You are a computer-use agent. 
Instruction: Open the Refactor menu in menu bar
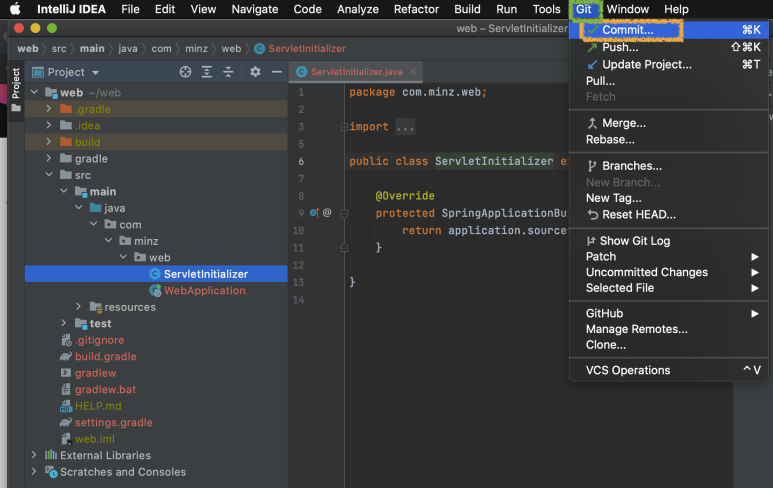416,9
